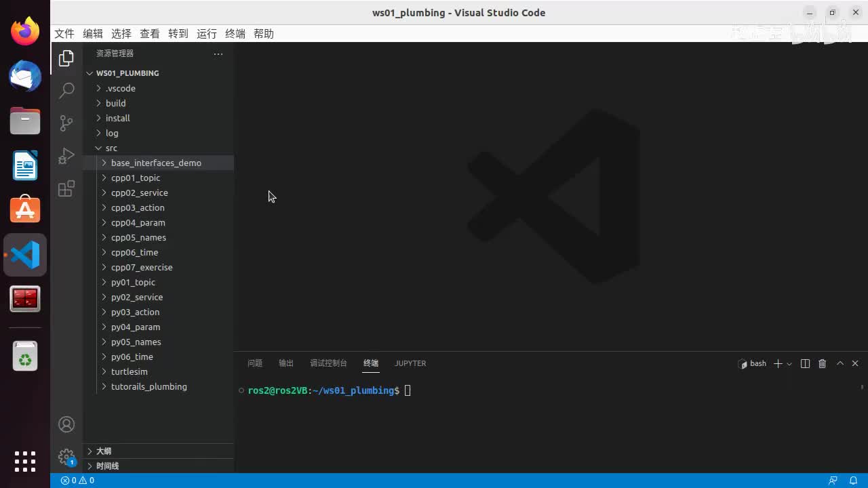Collapse the WS01_PLUMBING workspace root

click(159, 73)
